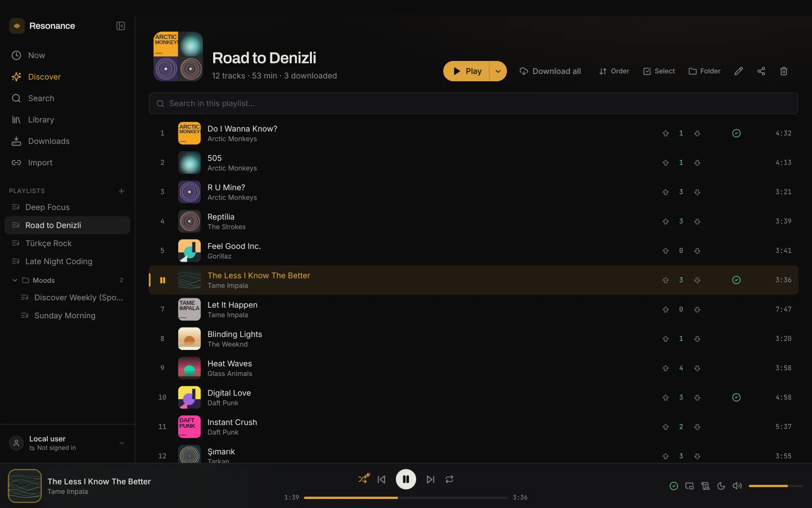
Task: Open the queue icon in player bar
Action: 705,486
